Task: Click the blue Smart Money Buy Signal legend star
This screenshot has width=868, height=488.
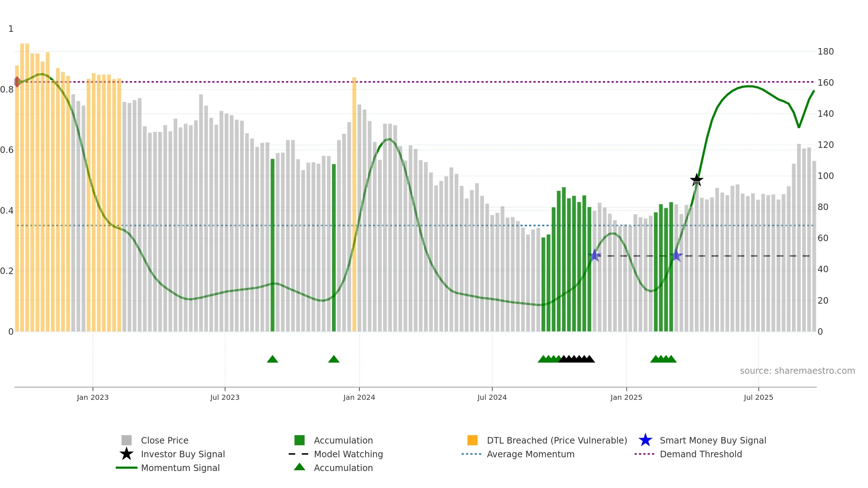Action: 646,440
